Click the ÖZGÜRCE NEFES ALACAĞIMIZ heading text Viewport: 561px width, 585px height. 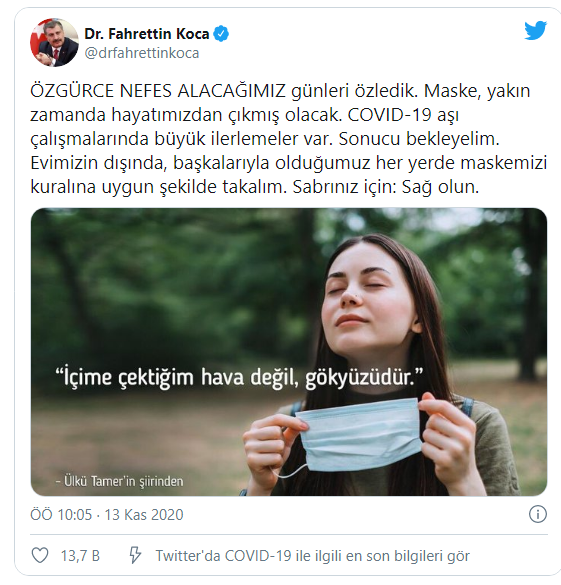click(158, 91)
